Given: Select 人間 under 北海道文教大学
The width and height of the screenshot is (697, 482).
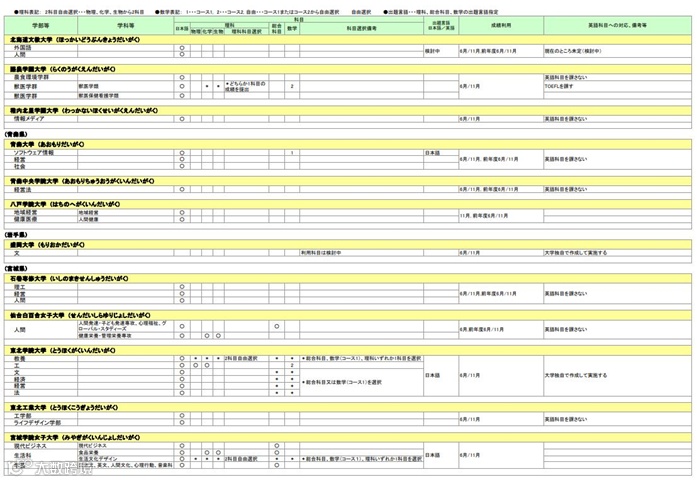Looking at the screenshot, I should click(41, 54).
